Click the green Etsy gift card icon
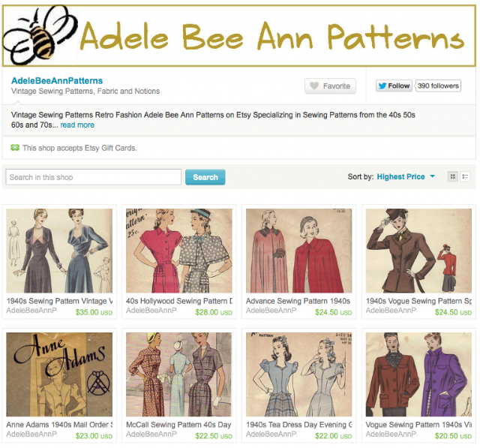Screen dimensions: 480x448 click(x=15, y=148)
